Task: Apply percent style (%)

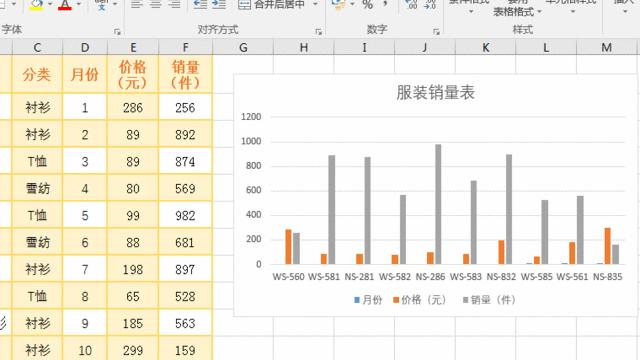Action: pos(367,4)
